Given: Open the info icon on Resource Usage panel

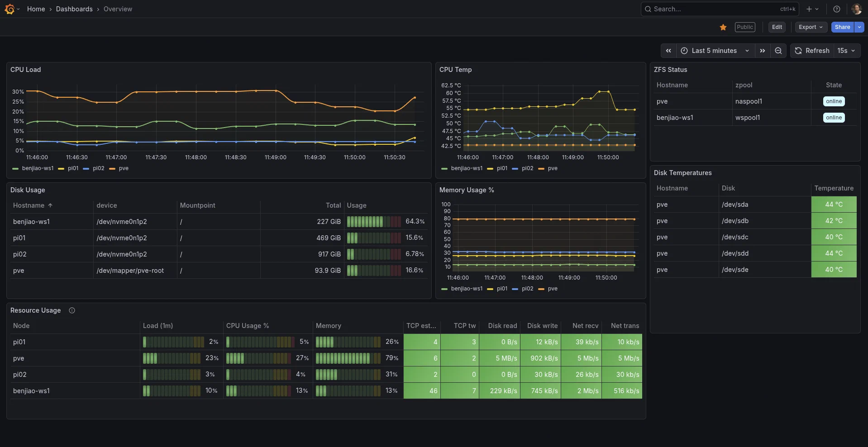Looking at the screenshot, I should tap(72, 310).
